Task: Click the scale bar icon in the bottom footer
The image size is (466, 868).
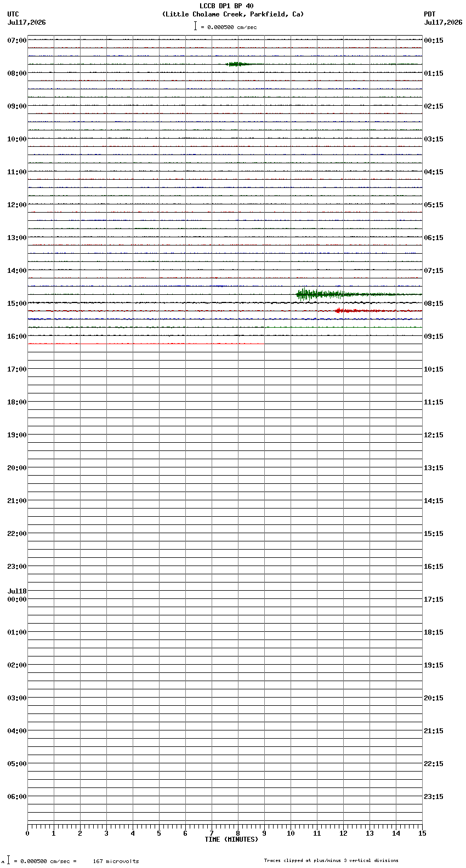Action: (8, 860)
